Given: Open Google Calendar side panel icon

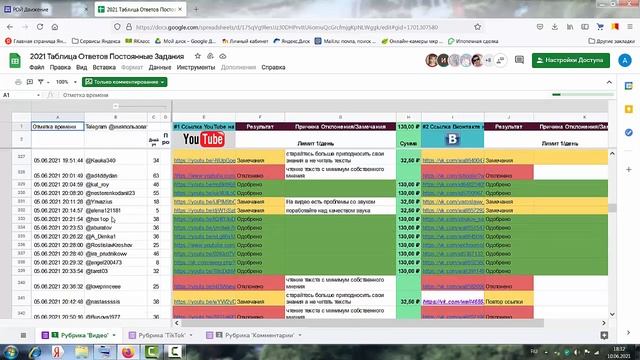Looking at the screenshot, I should pyautogui.click(x=629, y=86).
